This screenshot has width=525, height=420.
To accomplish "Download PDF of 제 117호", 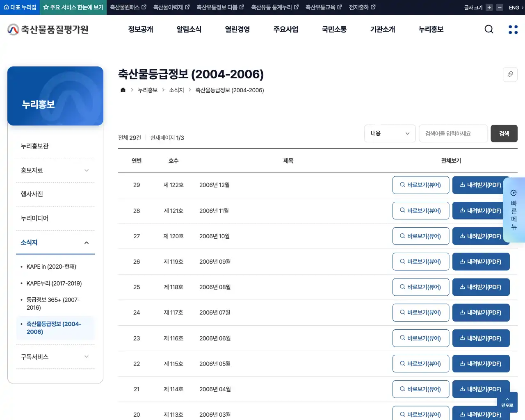I will coord(481,313).
